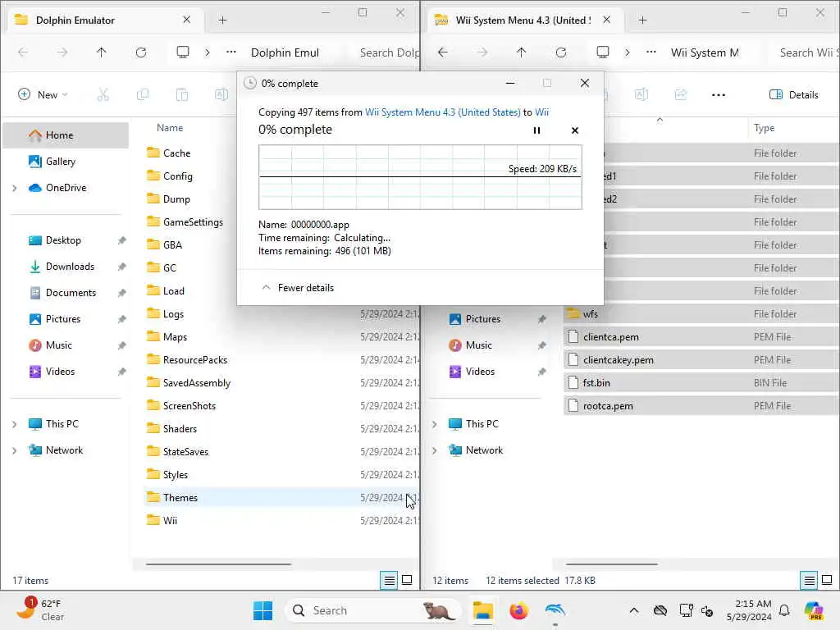Click the Share icon in the Wii System Menu toolbar

pyautogui.click(x=680, y=95)
